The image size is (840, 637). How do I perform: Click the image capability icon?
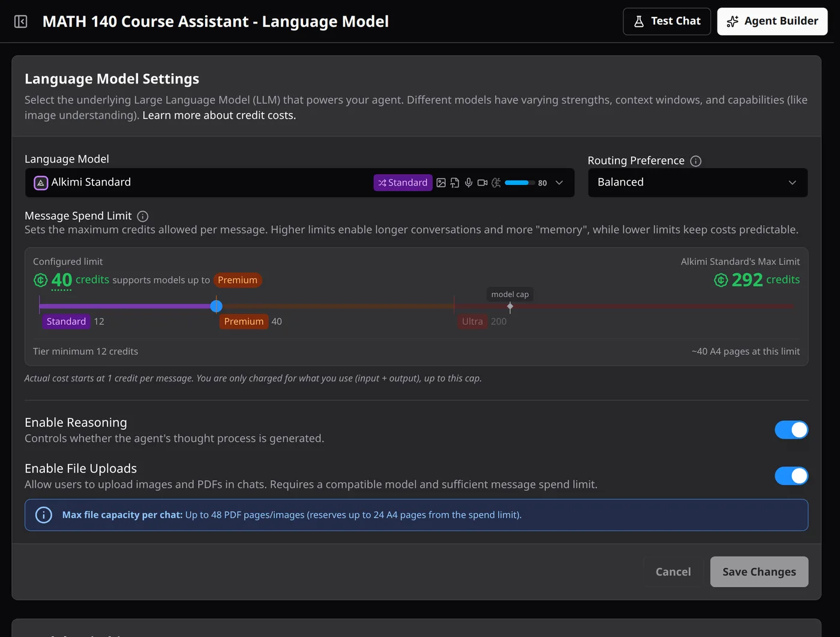click(441, 183)
